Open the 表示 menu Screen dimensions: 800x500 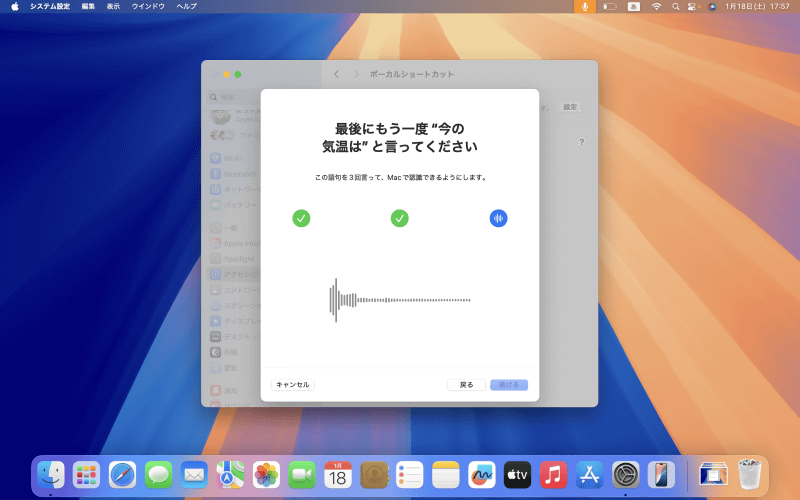click(x=113, y=7)
